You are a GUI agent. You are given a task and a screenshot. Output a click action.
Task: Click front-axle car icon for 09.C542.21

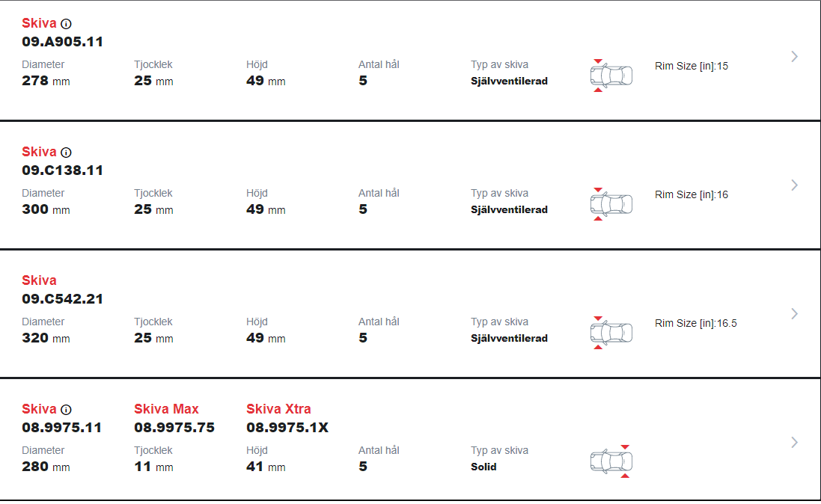tap(611, 333)
